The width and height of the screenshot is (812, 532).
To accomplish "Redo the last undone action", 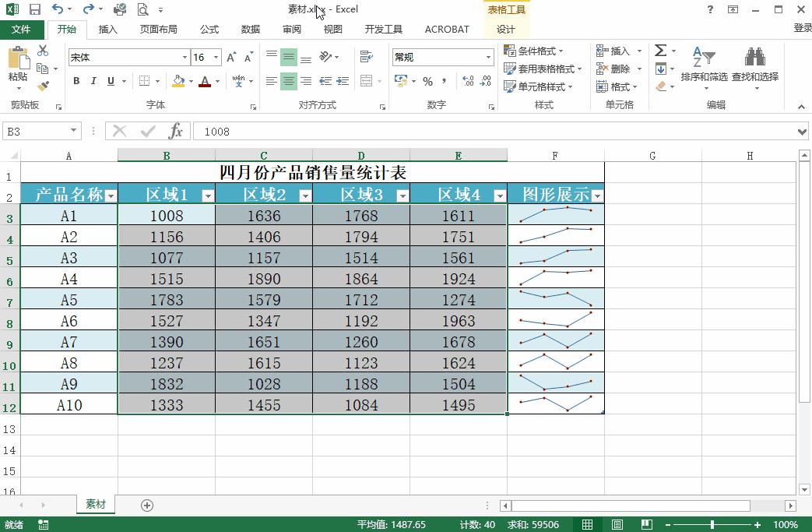I will [89, 9].
